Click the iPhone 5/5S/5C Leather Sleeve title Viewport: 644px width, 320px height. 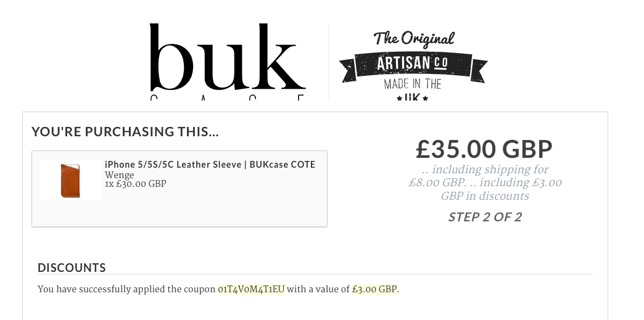(x=210, y=165)
